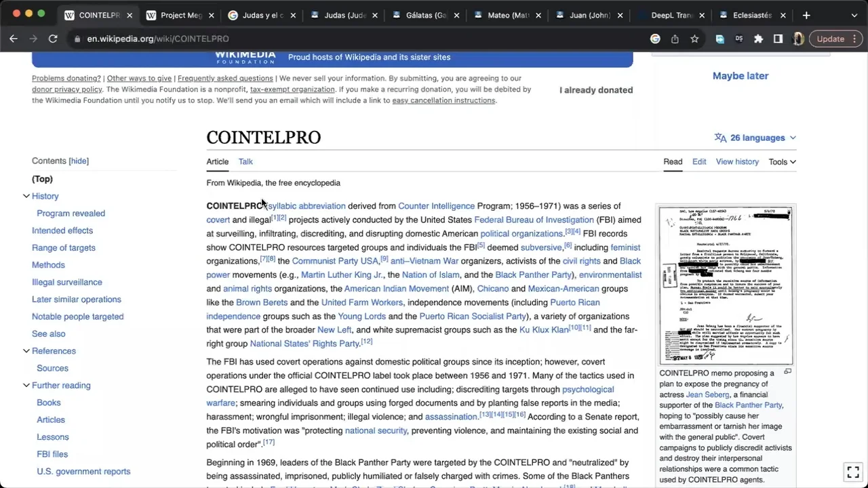Open the Extensions puzzle piece menu
The width and height of the screenshot is (868, 488).
point(759,39)
